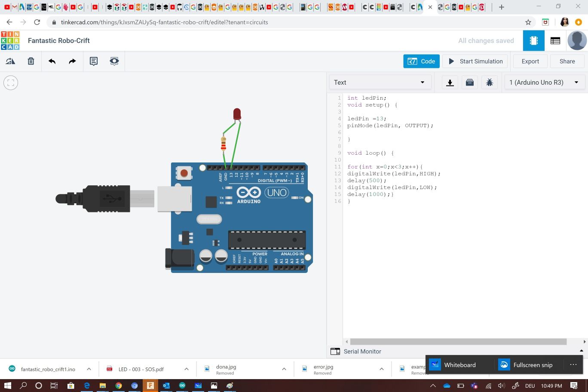Click the Serial Monitor window icon
The width and height of the screenshot is (588, 392).
[x=335, y=352]
